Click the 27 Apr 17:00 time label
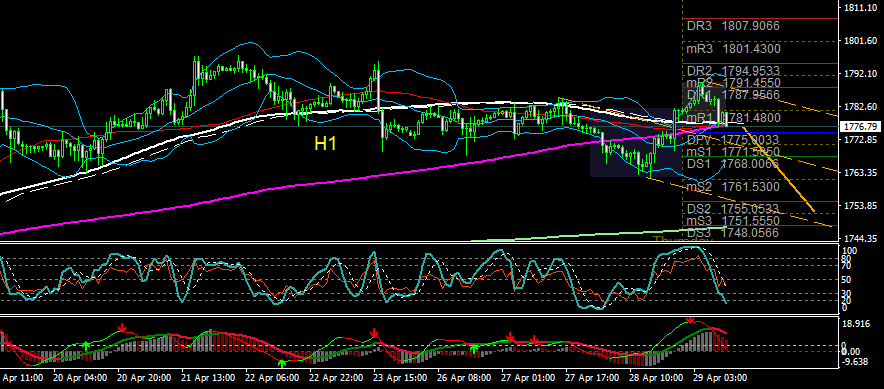The width and height of the screenshot is (884, 389). (x=594, y=377)
